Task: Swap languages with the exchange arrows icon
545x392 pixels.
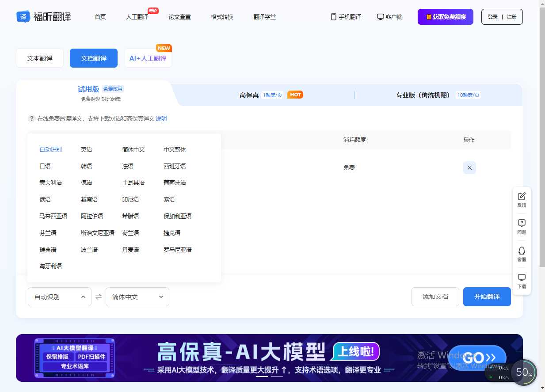Action: pos(99,297)
